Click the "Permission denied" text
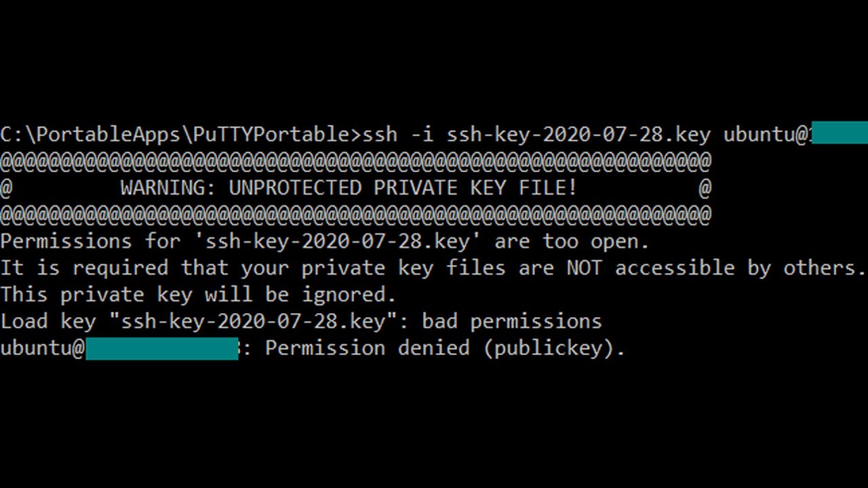Screen dimensions: 868x488 (367, 348)
